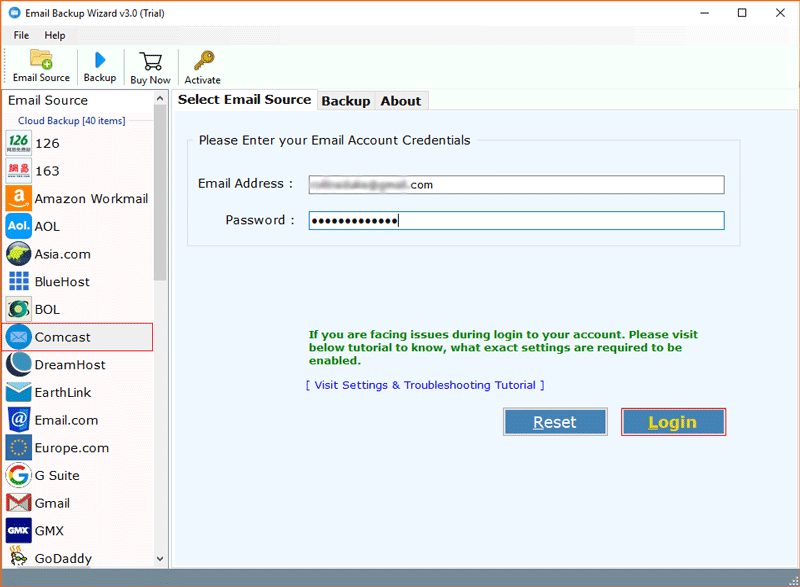The height and width of the screenshot is (587, 800).
Task: Open Visit Settings & Troubleshooting Tutorial link
Action: pyautogui.click(x=425, y=385)
